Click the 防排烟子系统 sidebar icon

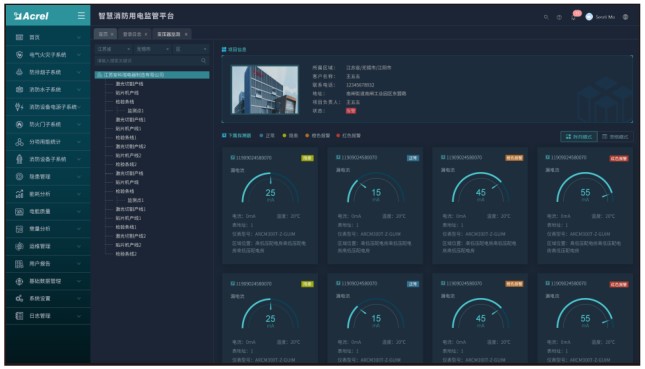(x=19, y=72)
